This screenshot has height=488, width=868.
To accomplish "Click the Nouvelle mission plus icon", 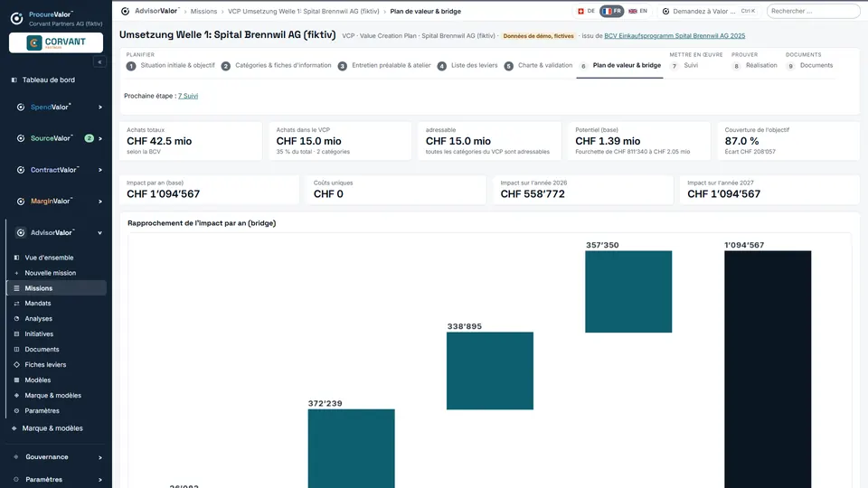I will pos(16,273).
